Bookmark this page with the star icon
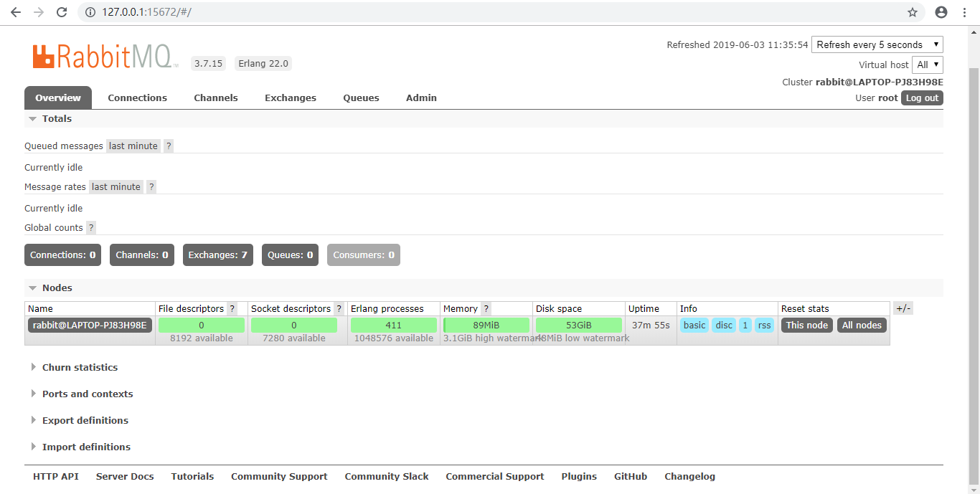The width and height of the screenshot is (980, 494). [x=913, y=12]
